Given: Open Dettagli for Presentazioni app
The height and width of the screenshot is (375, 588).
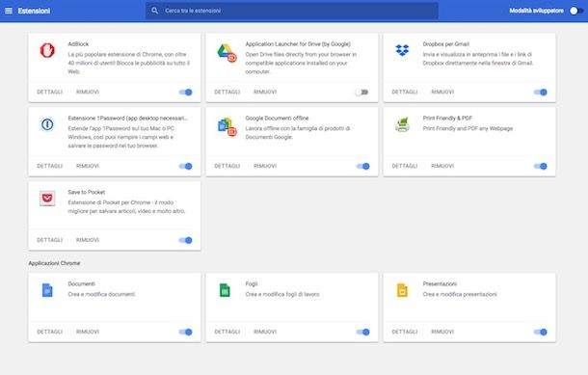Looking at the screenshot, I should pos(404,332).
